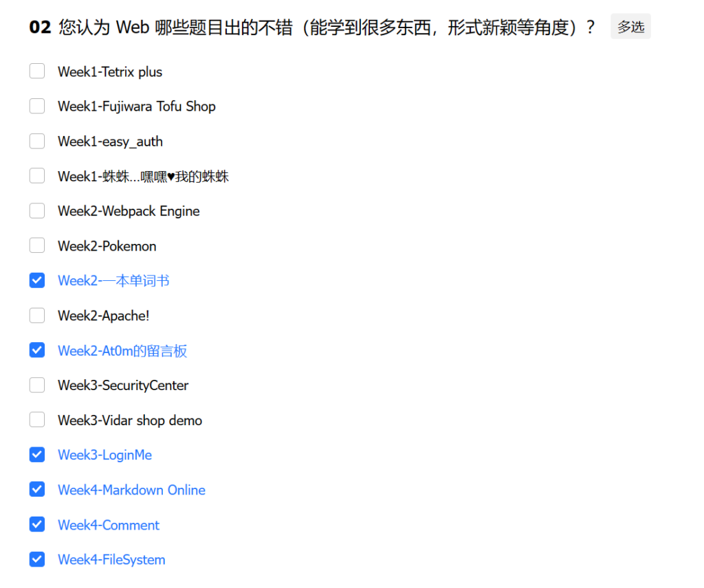Check the Week2-Apache! checkbox
This screenshot has height=588, width=704.
click(37, 315)
